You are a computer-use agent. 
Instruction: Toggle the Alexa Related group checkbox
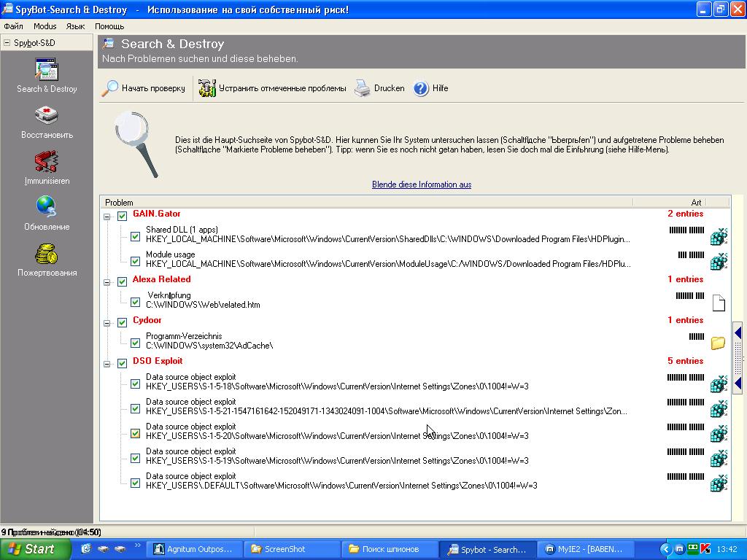click(x=122, y=281)
